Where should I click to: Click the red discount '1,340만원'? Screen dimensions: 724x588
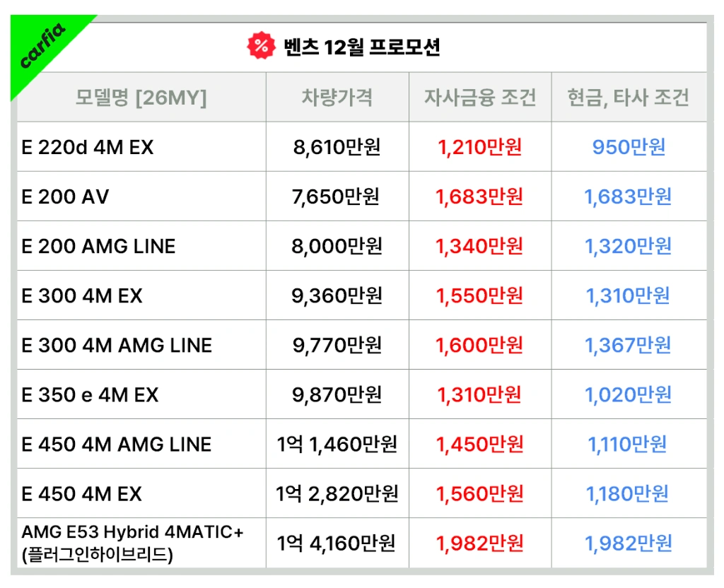480,246
